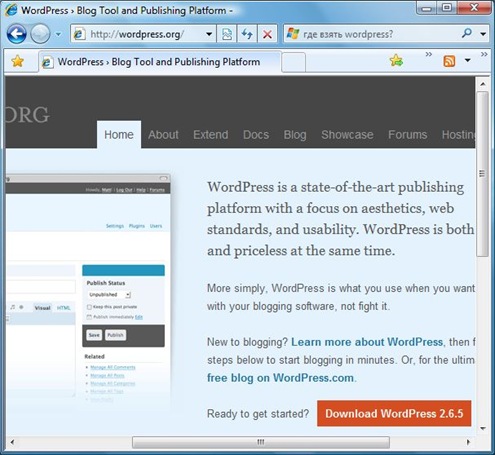This screenshot has height=455, width=495.
Task: Select the Home navigation tab
Action: pyautogui.click(x=119, y=135)
